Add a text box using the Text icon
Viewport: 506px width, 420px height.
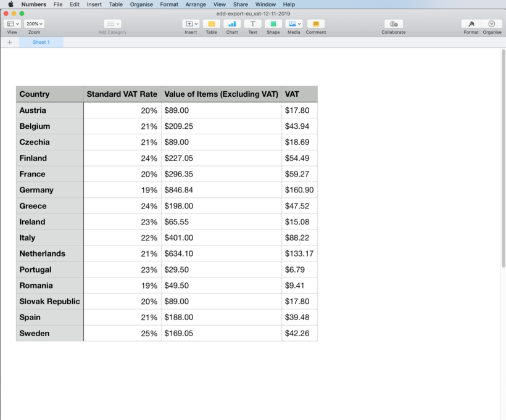[252, 23]
